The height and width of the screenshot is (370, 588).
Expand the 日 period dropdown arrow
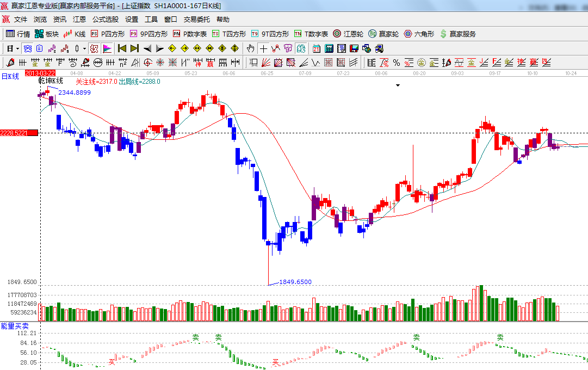[x=17, y=48]
